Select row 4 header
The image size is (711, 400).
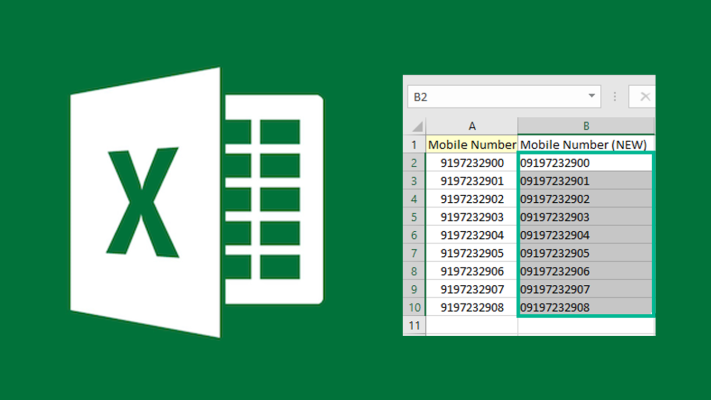pyautogui.click(x=414, y=199)
